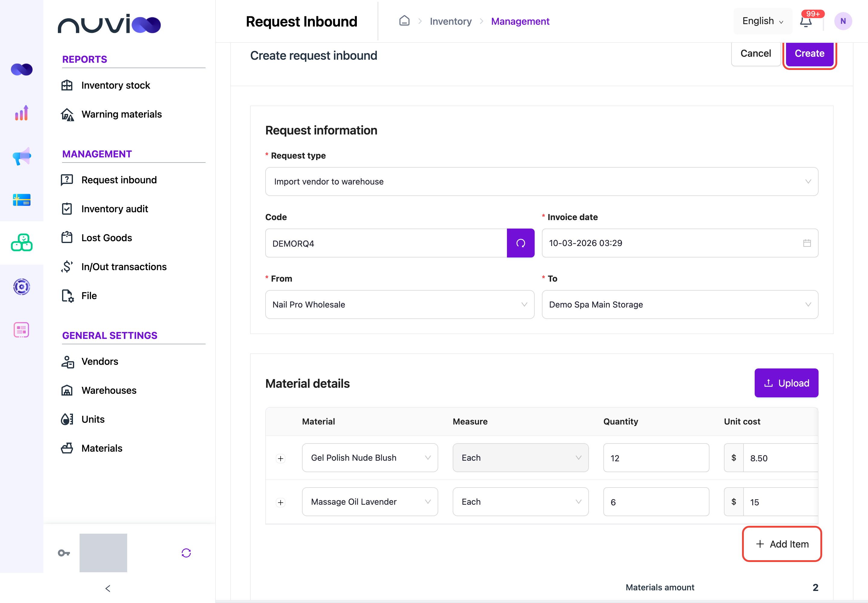Screen dimensions: 868x603
Task: Click the key icon at sidebar bottom
Action: click(64, 553)
